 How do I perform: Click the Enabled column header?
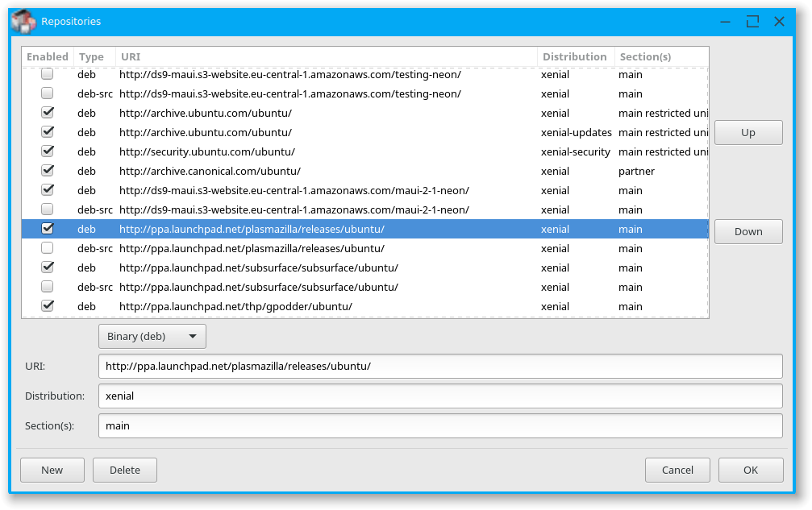pyautogui.click(x=48, y=57)
